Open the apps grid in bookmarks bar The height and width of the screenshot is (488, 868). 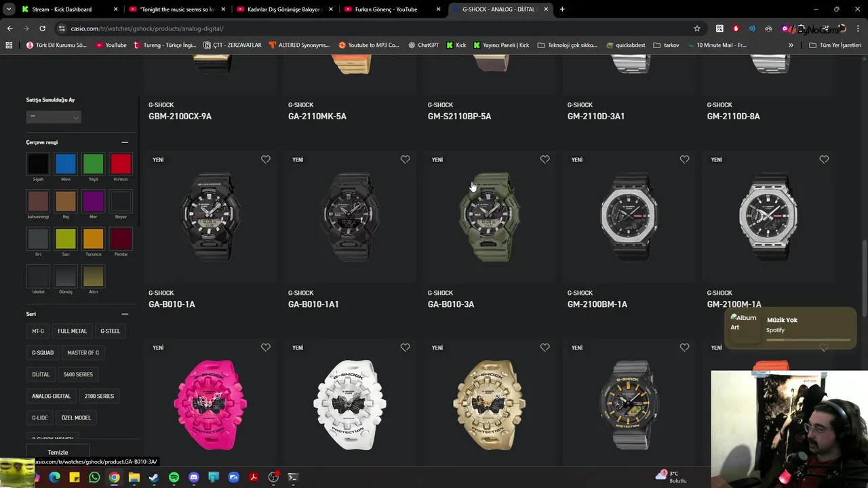tap(9, 45)
